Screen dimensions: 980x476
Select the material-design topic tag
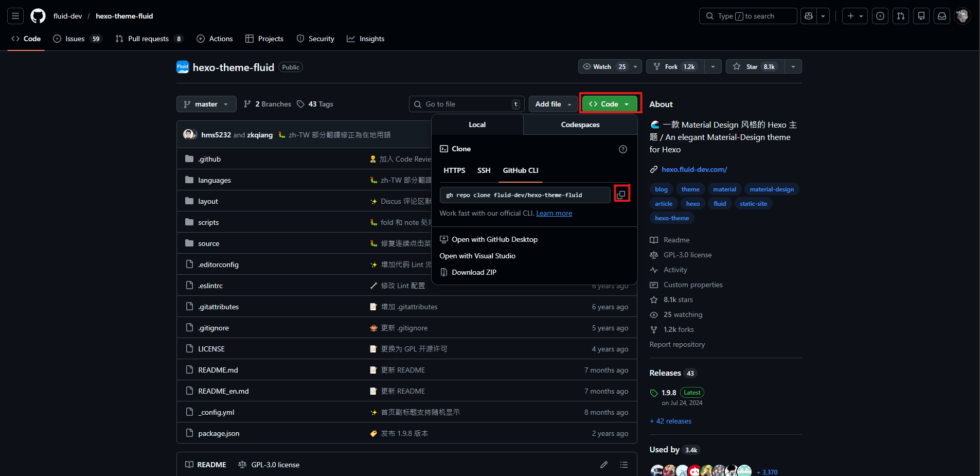771,189
